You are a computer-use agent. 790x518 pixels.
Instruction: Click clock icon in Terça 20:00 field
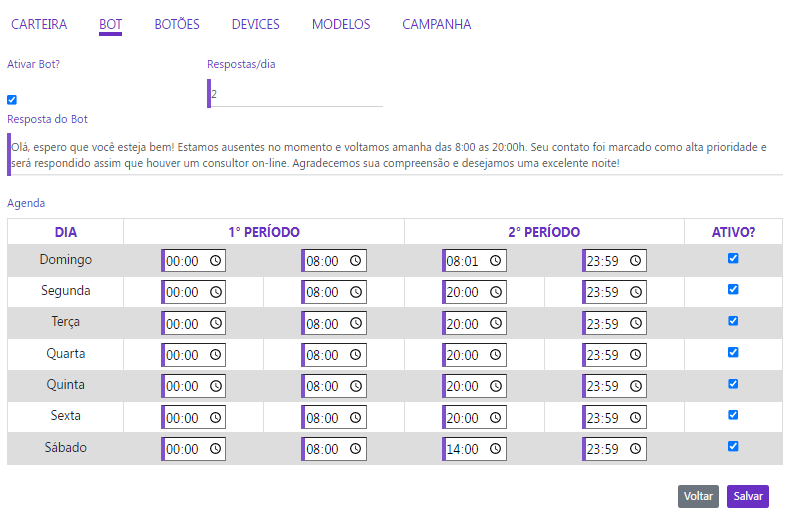[496, 323]
